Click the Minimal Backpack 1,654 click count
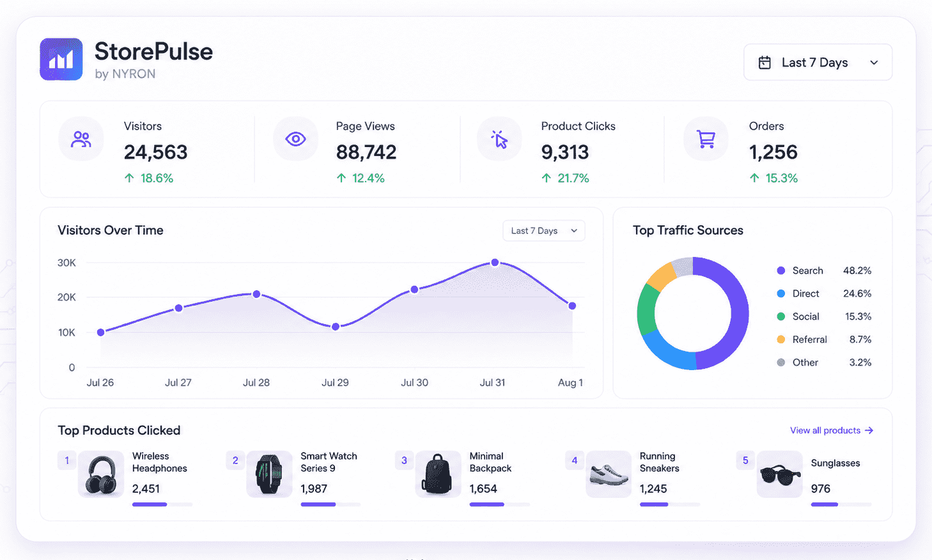932x560 pixels. coord(483,488)
